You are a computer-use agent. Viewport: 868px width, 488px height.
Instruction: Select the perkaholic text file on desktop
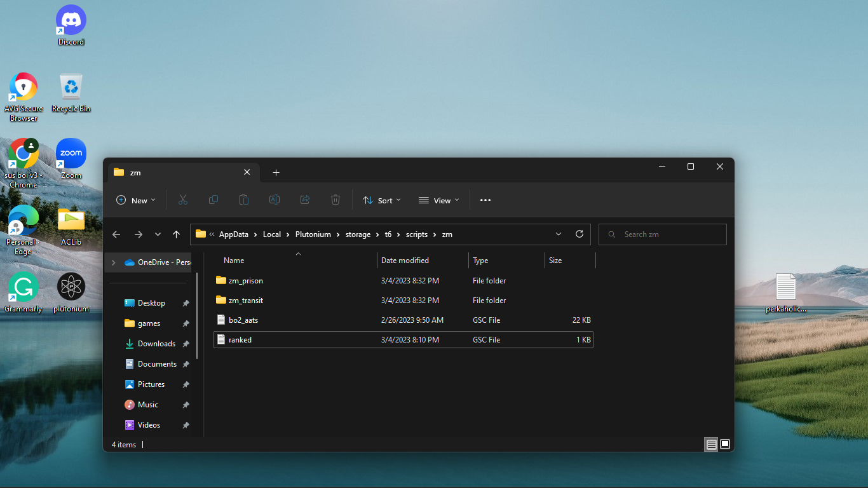click(x=786, y=292)
